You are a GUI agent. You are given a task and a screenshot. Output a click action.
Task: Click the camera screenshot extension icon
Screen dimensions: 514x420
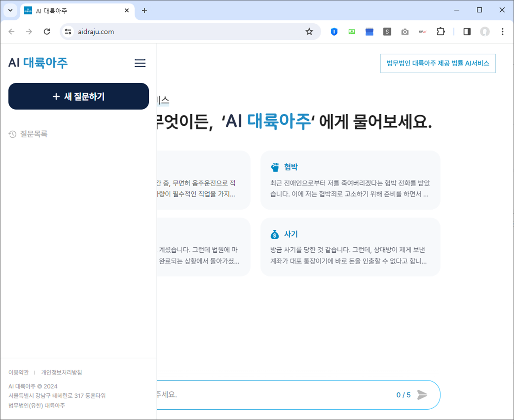(405, 32)
